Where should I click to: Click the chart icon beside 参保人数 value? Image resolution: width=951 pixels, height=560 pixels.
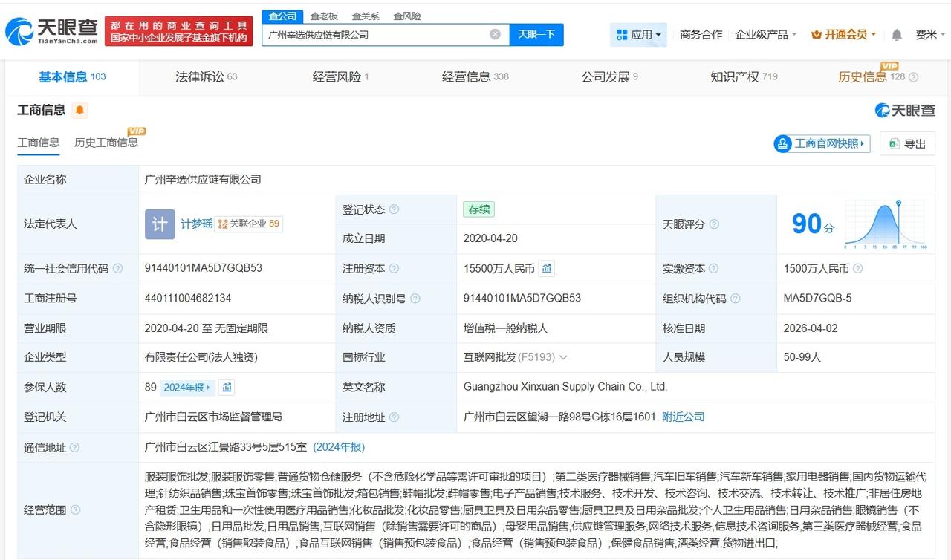[227, 387]
